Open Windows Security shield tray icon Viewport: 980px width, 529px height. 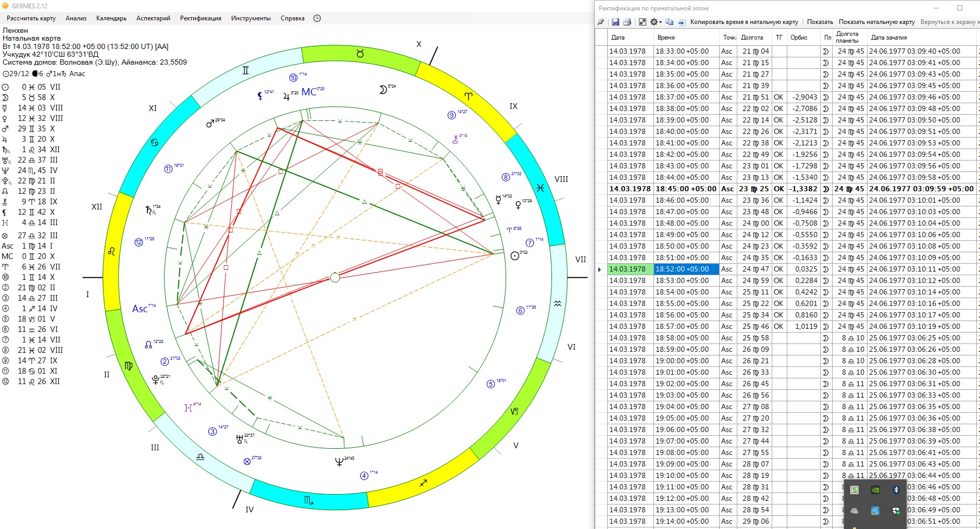[x=896, y=511]
